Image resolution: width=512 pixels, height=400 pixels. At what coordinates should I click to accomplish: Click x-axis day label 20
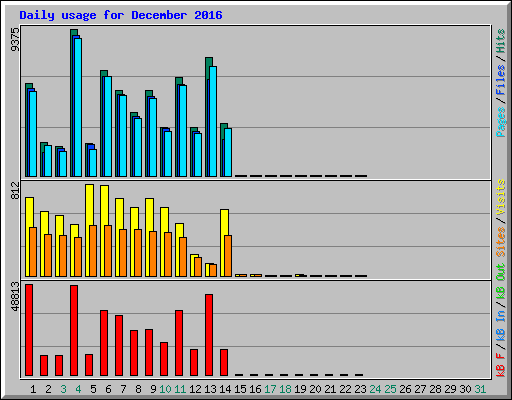[x=315, y=389]
